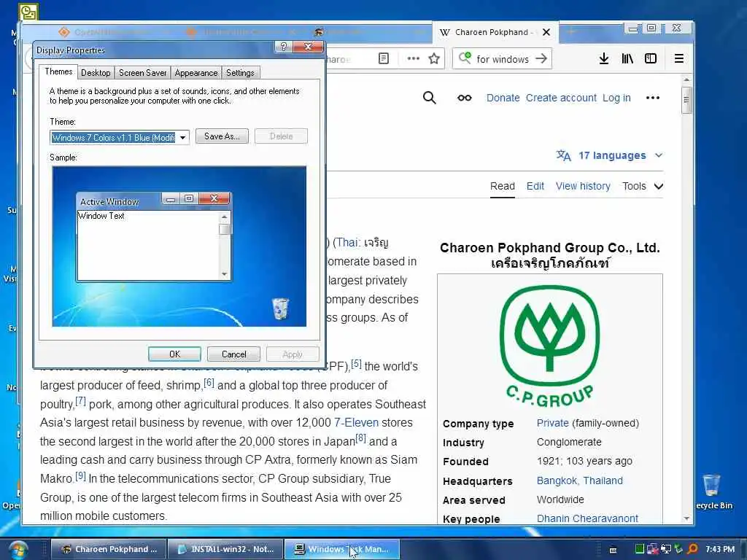Click the taskbar clock showing 7:43 PM
The image size is (747, 560).
point(720,549)
